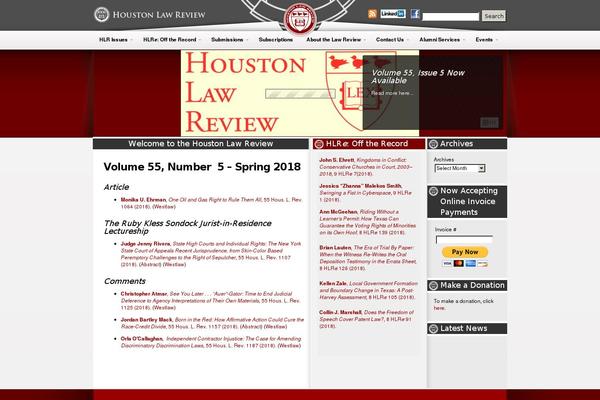
Task: Click the Houston Law Review header title text
Action: 159,15
